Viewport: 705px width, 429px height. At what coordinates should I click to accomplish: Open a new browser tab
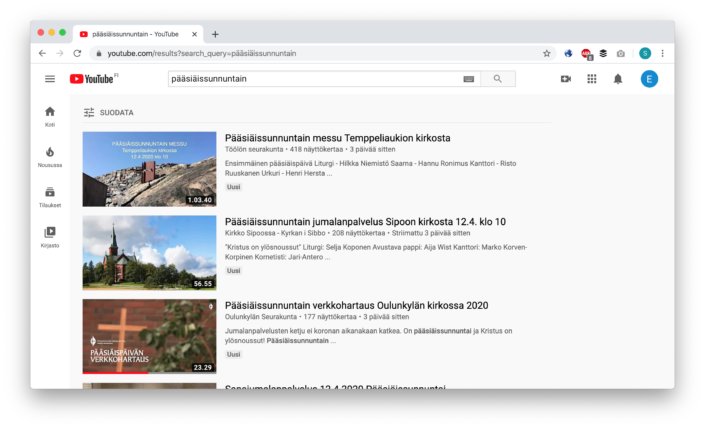tap(215, 34)
